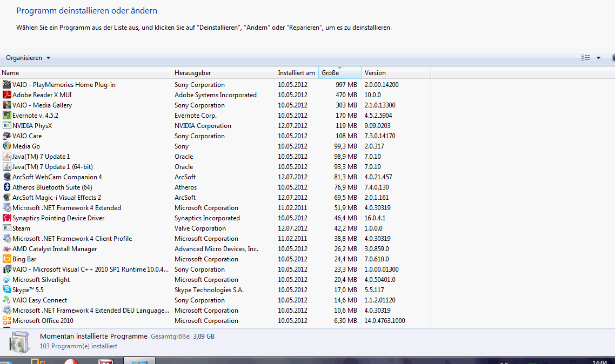
Task: Click the Steam program icon
Action: [x=6, y=228]
